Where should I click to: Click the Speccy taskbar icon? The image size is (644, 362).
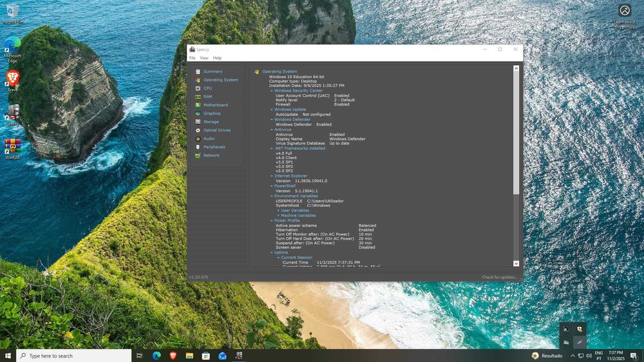pos(239,356)
